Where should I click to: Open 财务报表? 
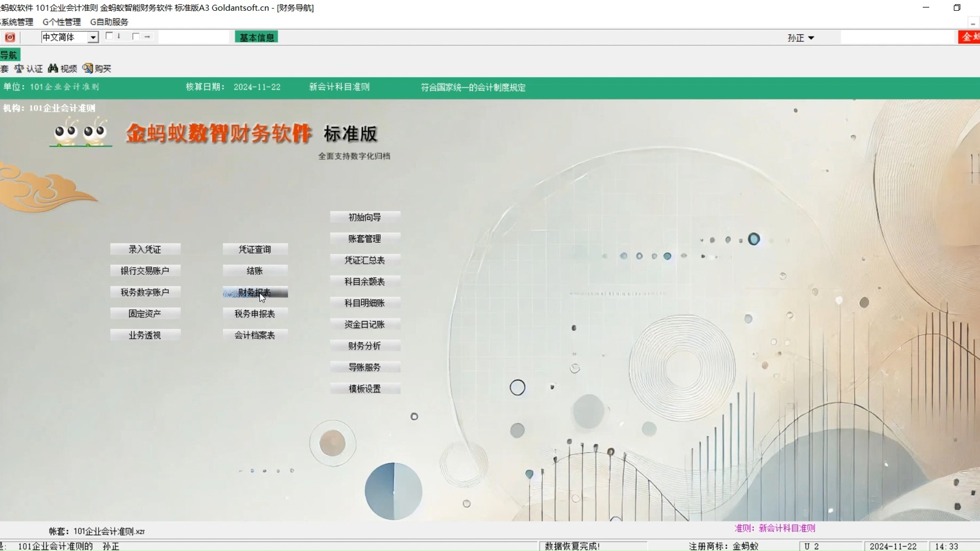tap(255, 292)
